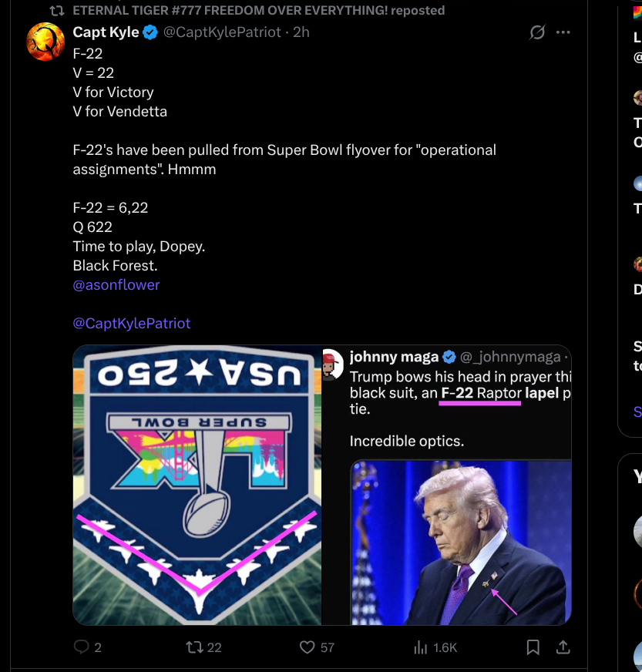Share the post via share icon

[x=563, y=647]
